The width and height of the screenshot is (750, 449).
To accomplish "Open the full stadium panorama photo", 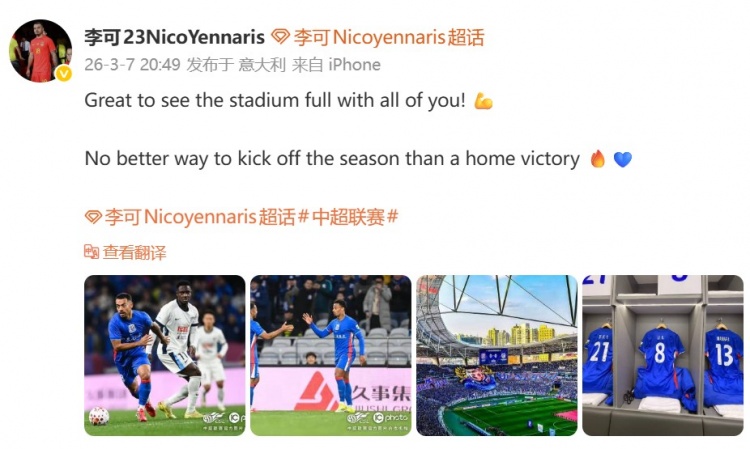I will pos(497,355).
